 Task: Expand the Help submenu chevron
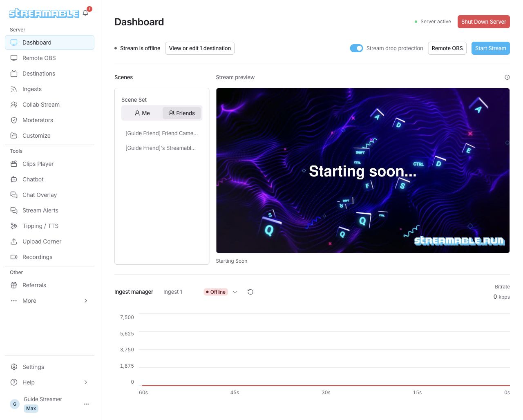(86, 382)
